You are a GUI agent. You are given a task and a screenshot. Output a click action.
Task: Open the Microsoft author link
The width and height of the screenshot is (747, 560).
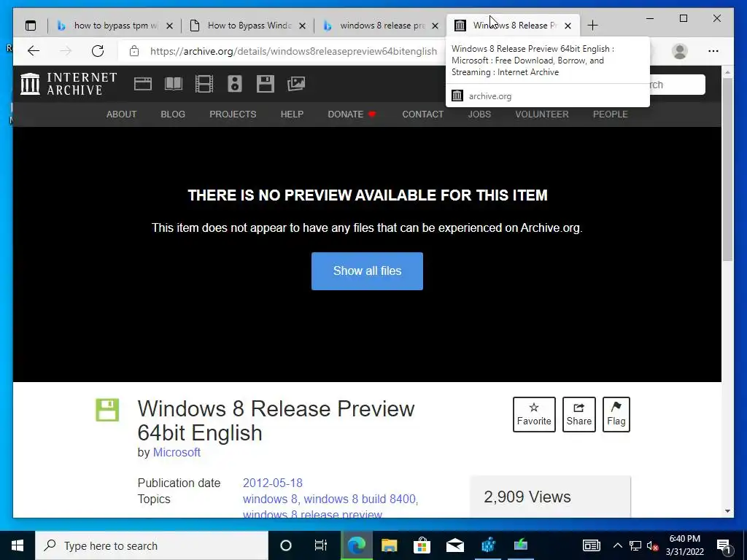coord(177,452)
